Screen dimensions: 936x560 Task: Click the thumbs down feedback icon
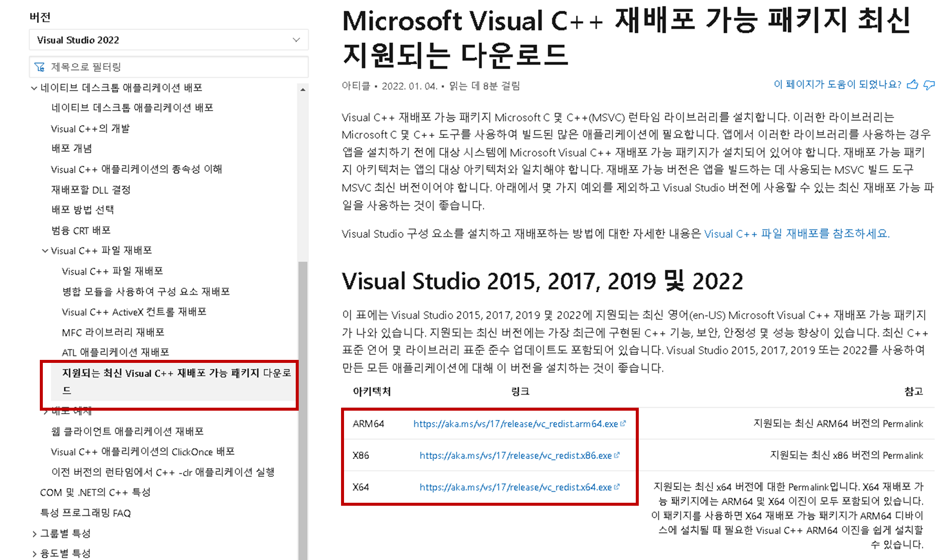point(929,85)
